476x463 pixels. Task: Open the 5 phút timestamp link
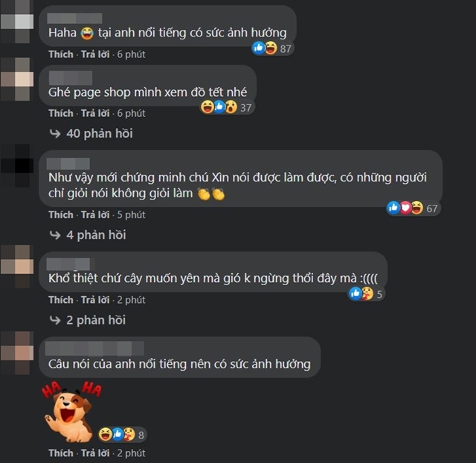click(x=132, y=215)
